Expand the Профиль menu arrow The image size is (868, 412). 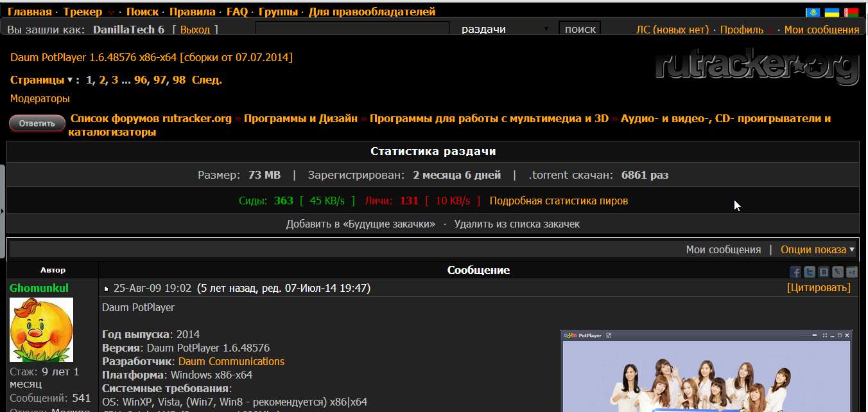770,30
